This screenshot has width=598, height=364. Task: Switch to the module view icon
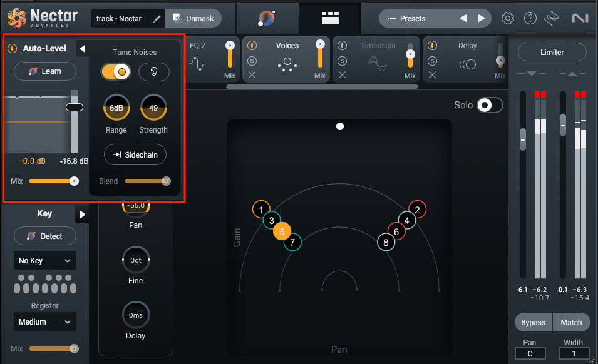coord(330,18)
